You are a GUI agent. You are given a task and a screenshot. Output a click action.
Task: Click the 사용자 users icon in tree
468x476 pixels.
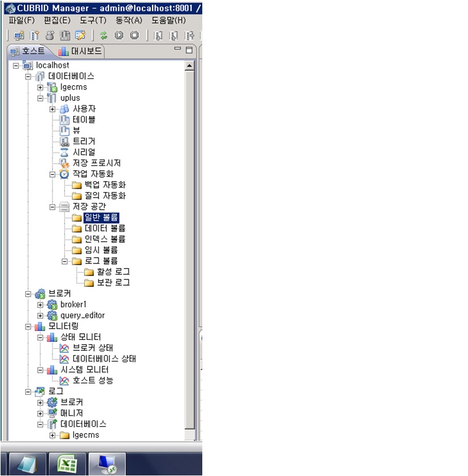click(64, 109)
